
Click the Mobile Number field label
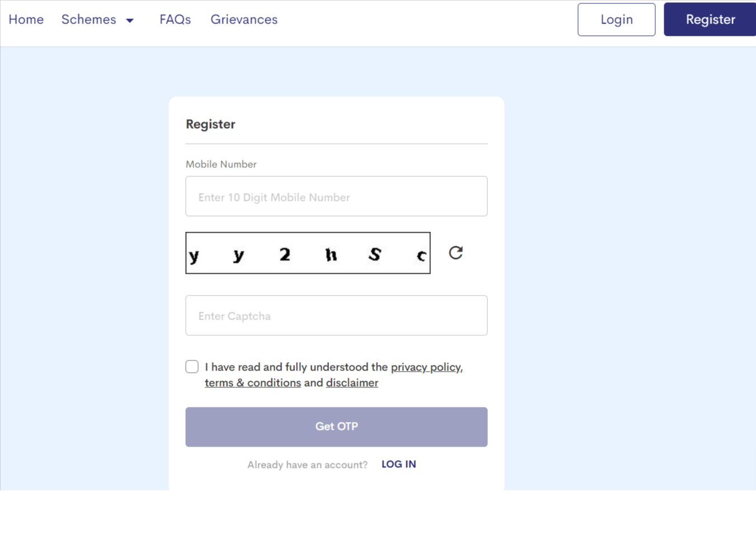pyautogui.click(x=221, y=164)
